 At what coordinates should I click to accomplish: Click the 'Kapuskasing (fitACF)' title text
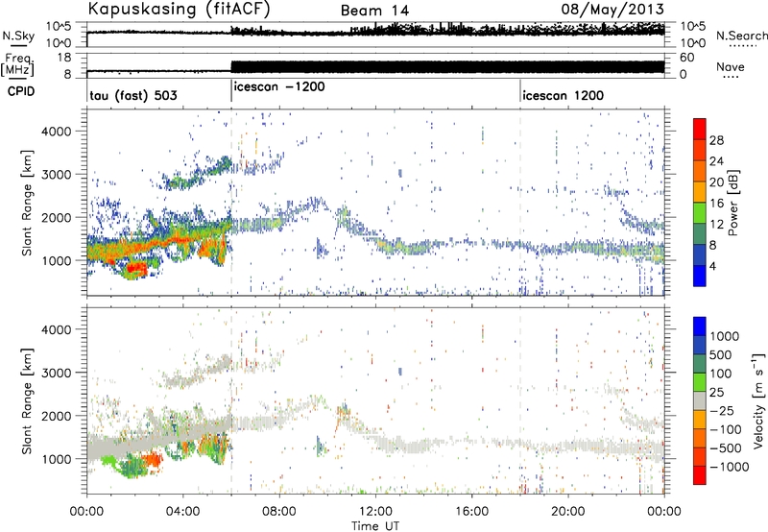(x=179, y=9)
